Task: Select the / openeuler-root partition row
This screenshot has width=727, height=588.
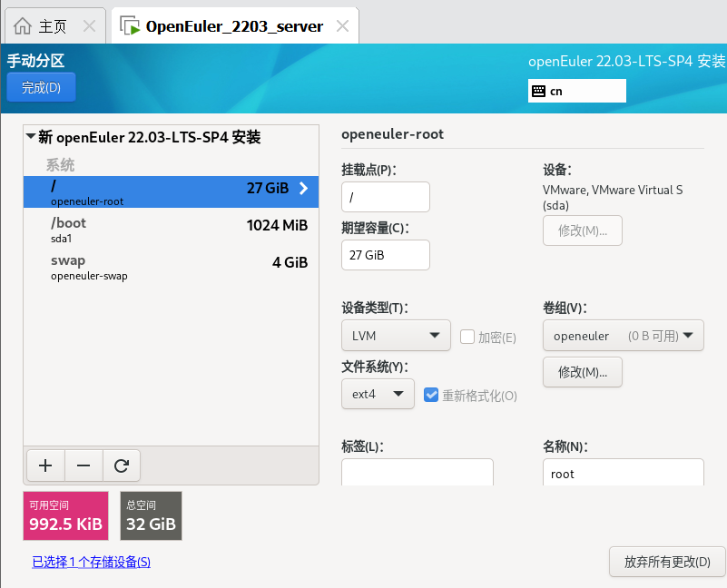Action: [x=172, y=192]
